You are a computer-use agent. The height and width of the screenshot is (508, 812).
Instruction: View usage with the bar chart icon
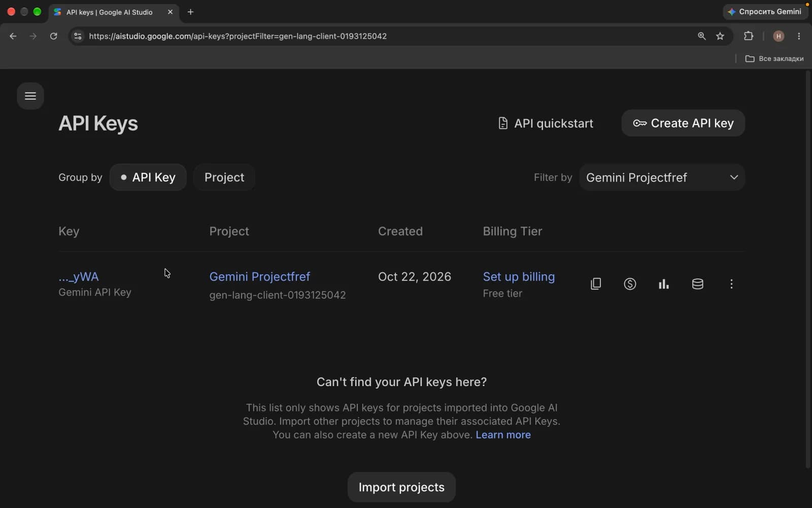(x=664, y=284)
